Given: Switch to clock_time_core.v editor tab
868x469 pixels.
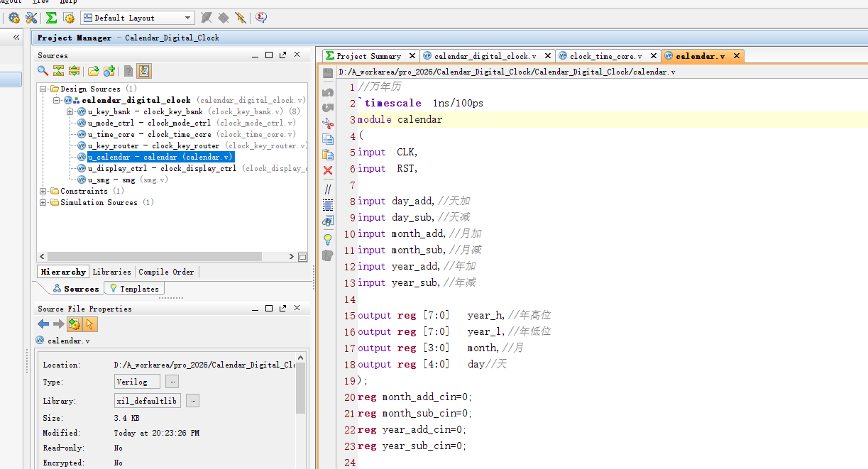Looking at the screenshot, I should pos(607,56).
